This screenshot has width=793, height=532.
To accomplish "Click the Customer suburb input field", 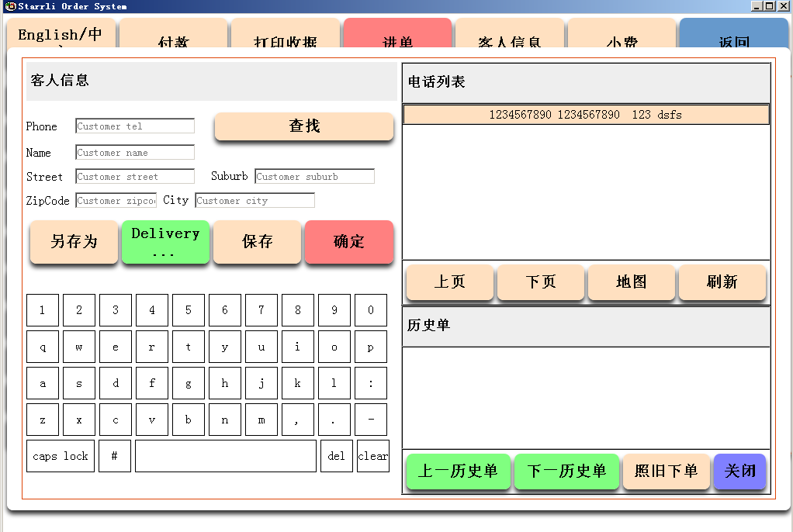I will [314, 177].
